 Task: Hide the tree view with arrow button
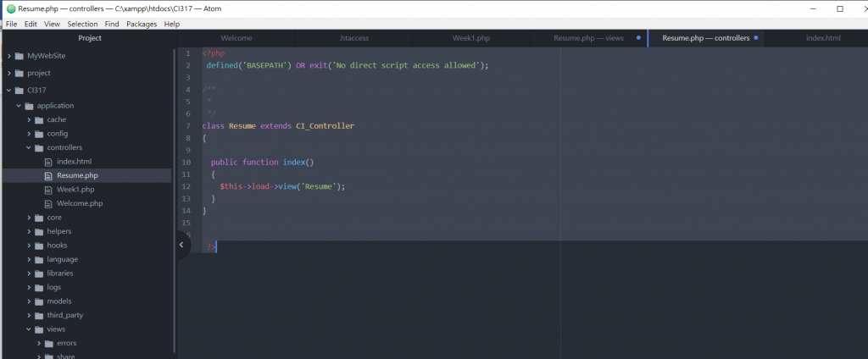pyautogui.click(x=181, y=245)
